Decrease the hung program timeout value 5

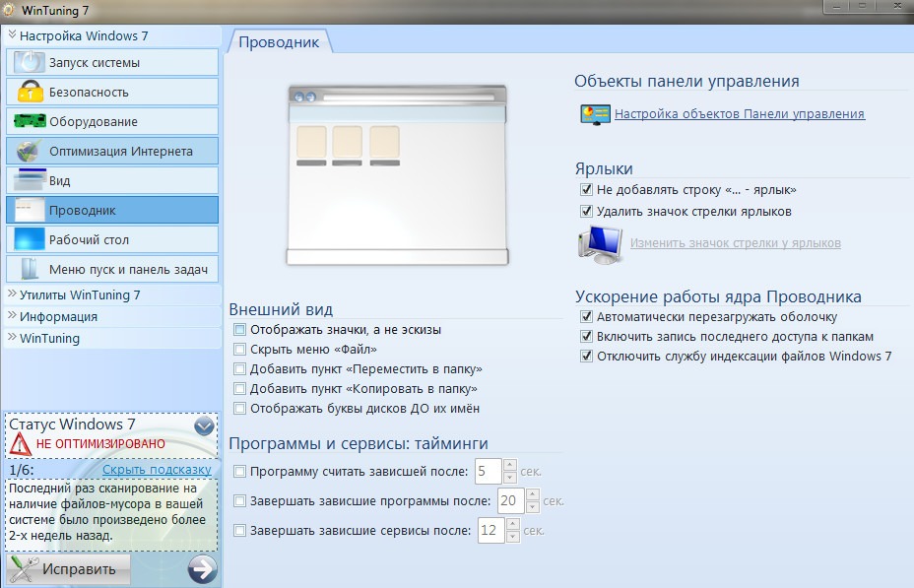point(510,478)
